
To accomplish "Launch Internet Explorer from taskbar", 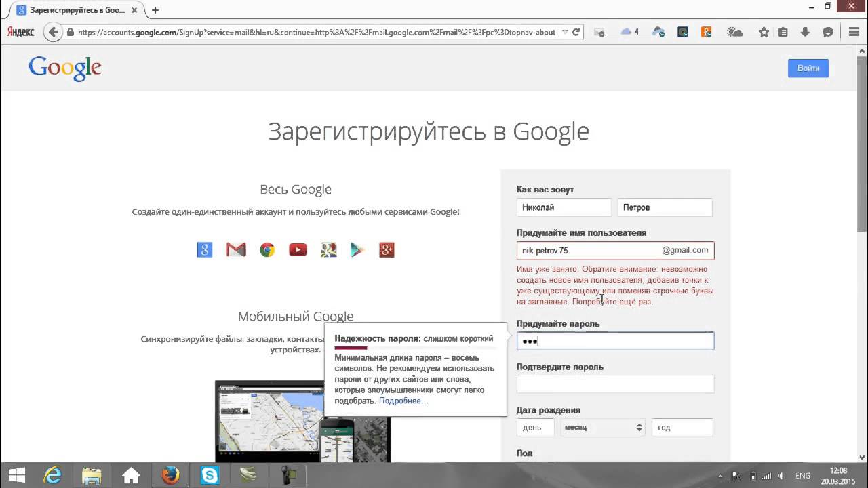I will tap(52, 475).
